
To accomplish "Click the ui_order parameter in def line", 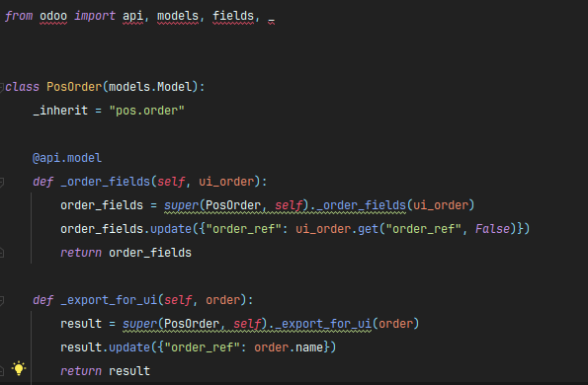I will coord(226,182).
